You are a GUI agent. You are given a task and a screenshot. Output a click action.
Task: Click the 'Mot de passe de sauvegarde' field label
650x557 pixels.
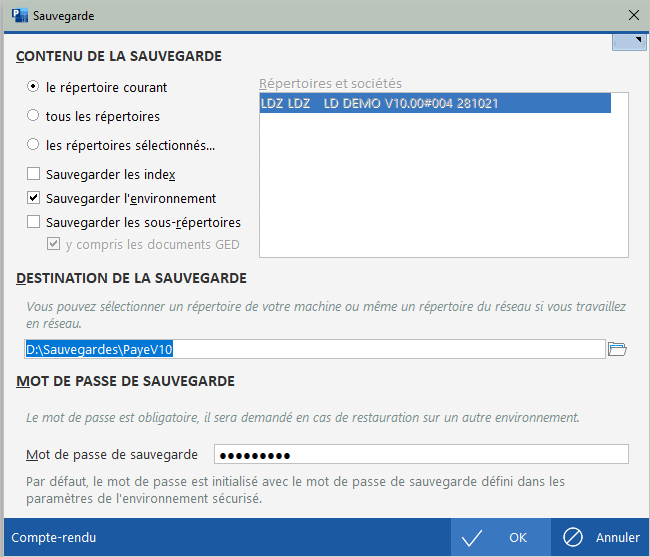tap(112, 455)
